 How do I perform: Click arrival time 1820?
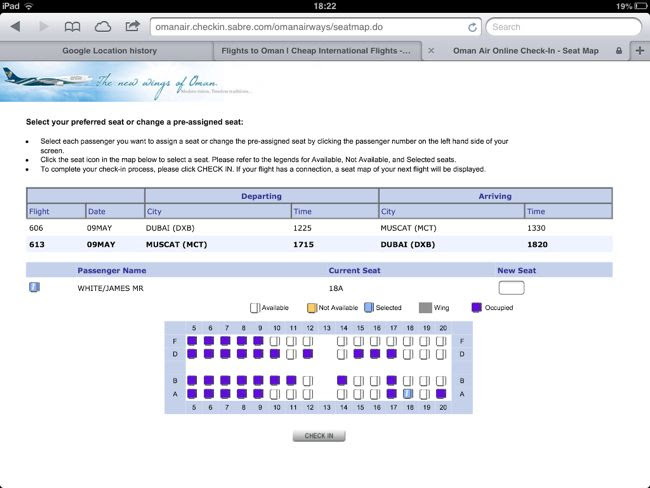pos(537,245)
